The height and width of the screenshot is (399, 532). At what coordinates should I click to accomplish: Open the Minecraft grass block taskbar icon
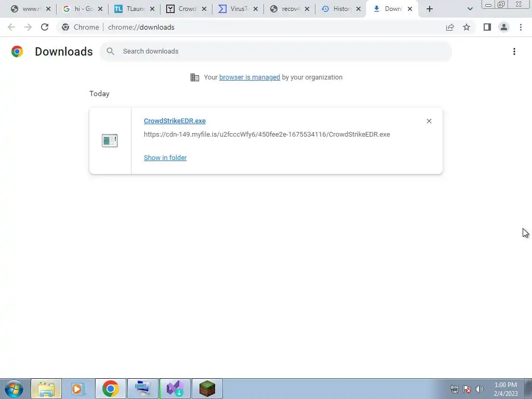(207, 389)
